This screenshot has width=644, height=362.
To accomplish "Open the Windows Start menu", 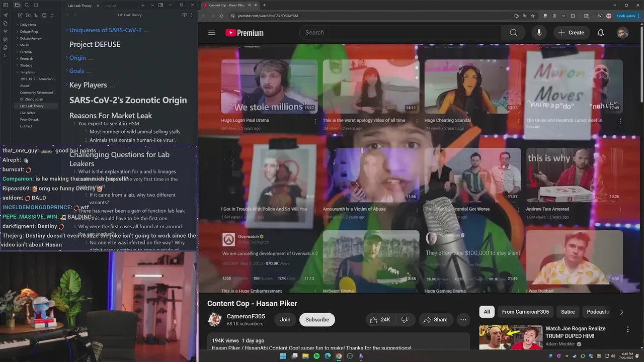I will [x=283, y=356].
